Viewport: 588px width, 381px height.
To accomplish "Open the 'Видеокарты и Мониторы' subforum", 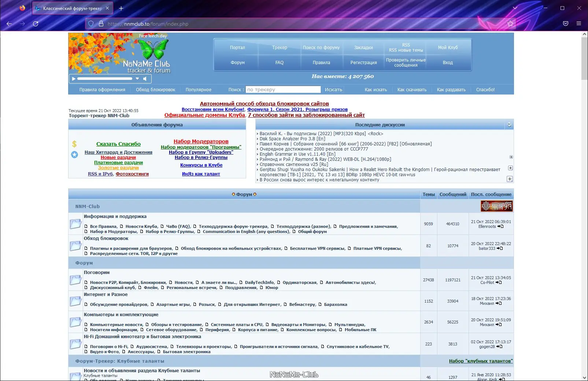I will coord(298,325).
